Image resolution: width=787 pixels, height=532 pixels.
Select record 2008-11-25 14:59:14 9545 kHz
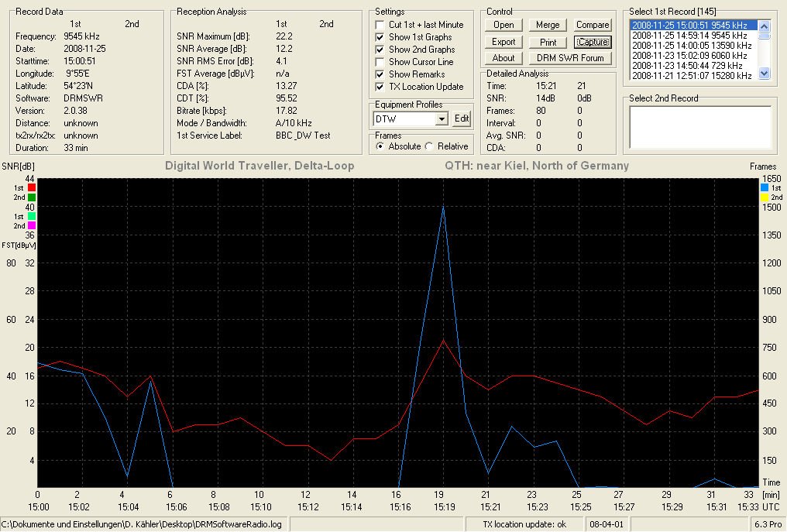pos(693,35)
